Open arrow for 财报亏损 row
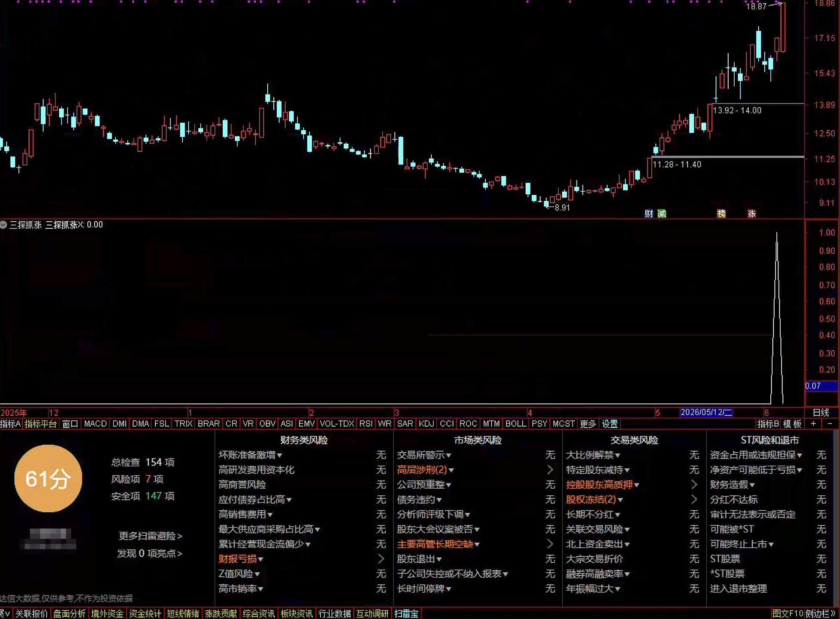Screen dimensions: 840x619 380,559
